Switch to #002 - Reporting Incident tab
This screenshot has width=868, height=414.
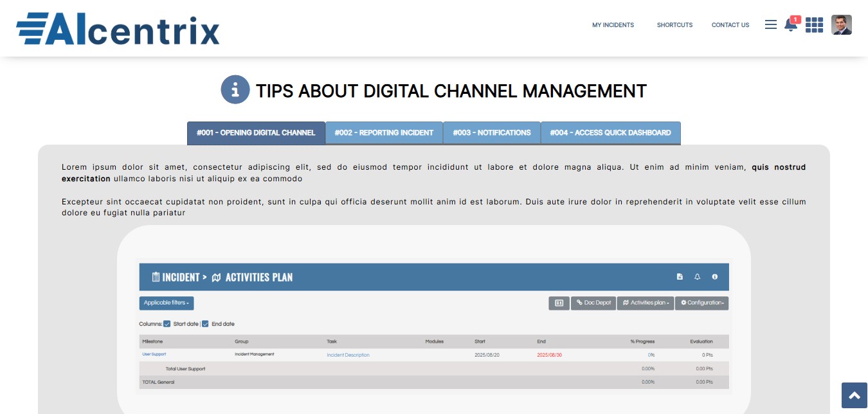coord(384,133)
